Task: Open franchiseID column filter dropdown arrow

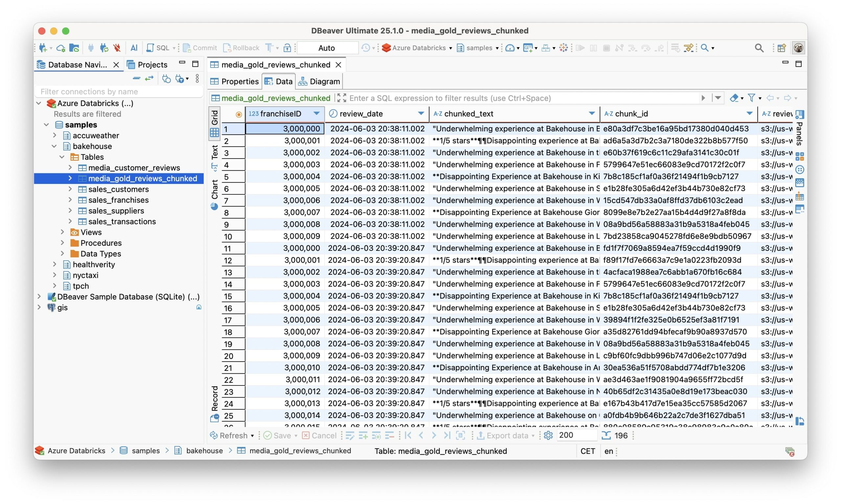Action: 316,113
